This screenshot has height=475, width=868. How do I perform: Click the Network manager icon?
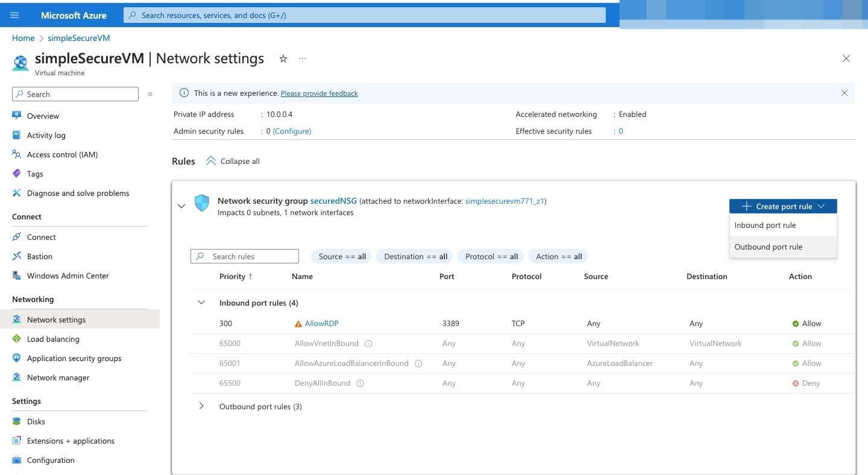[17, 377]
